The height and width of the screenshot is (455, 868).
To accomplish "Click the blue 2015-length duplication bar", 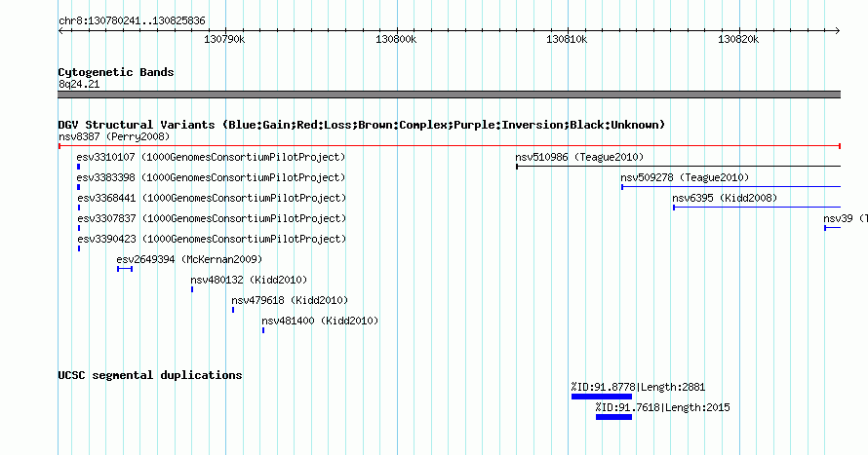I will [613, 417].
